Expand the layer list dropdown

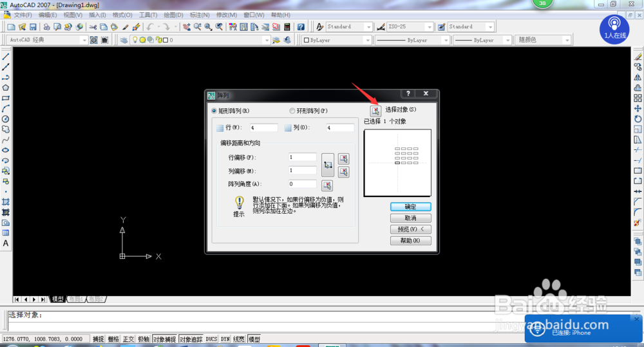[267, 40]
